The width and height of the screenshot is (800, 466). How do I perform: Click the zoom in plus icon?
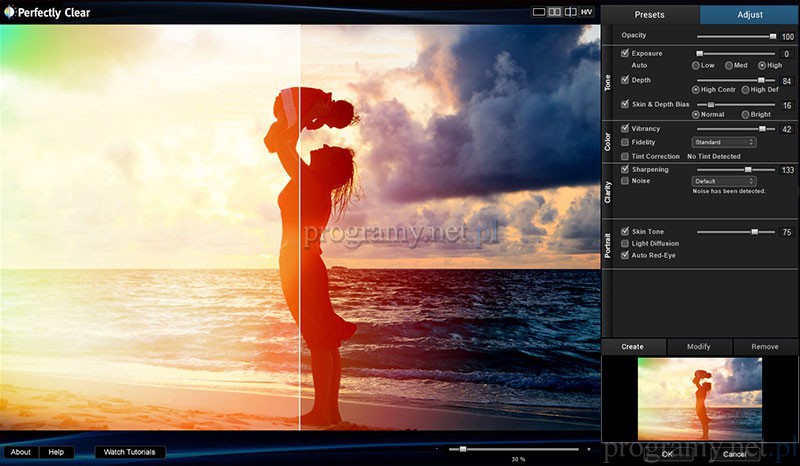pos(588,449)
